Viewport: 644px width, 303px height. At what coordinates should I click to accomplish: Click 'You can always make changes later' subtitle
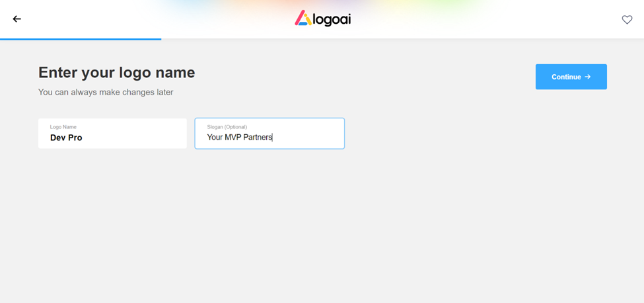106,92
